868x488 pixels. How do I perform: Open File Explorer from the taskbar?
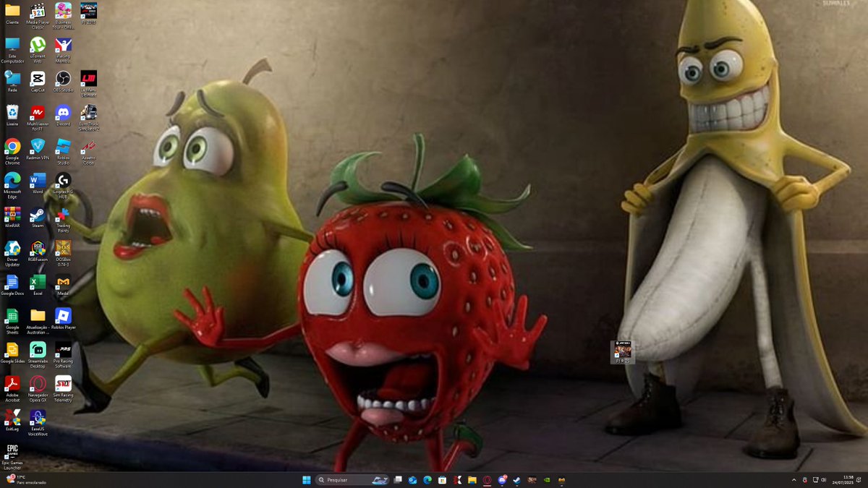coord(472,480)
